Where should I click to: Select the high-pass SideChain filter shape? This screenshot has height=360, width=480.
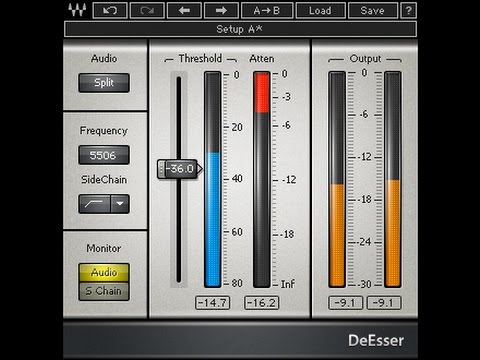click(94, 204)
